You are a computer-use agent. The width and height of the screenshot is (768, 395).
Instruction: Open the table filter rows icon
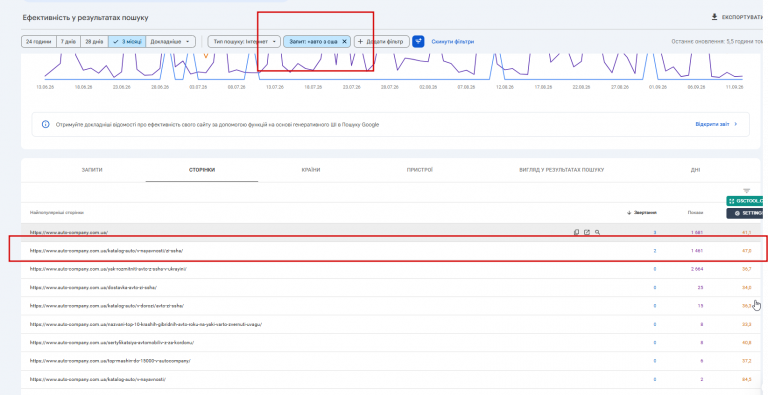click(746, 191)
